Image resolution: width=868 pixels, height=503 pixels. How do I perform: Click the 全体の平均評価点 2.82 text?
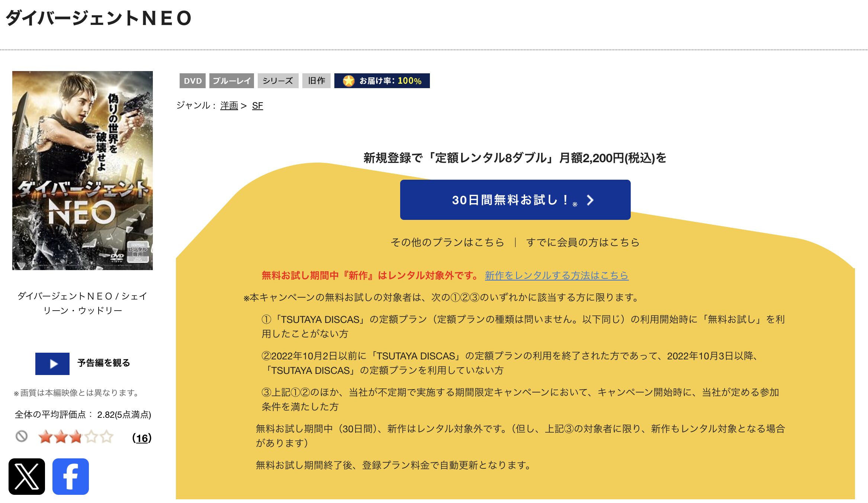tap(83, 414)
